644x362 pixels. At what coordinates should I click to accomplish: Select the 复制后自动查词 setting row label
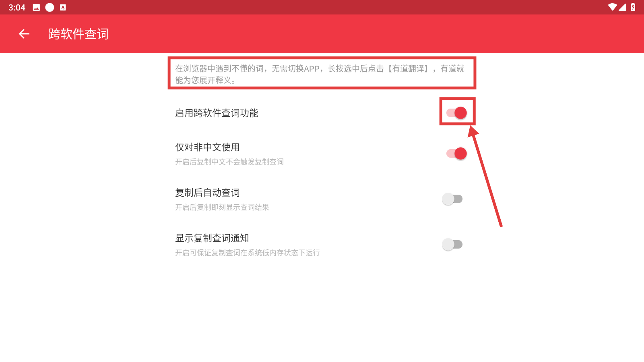pyautogui.click(x=207, y=193)
